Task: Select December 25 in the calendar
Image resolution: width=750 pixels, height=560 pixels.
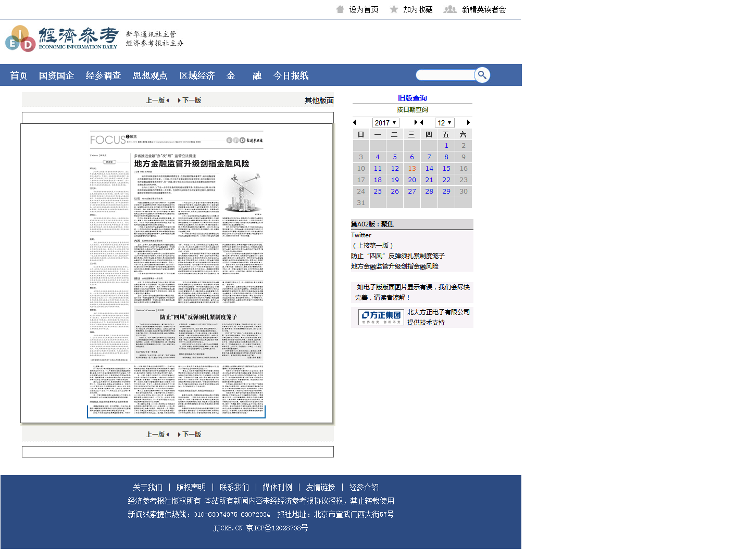Action: tap(378, 191)
